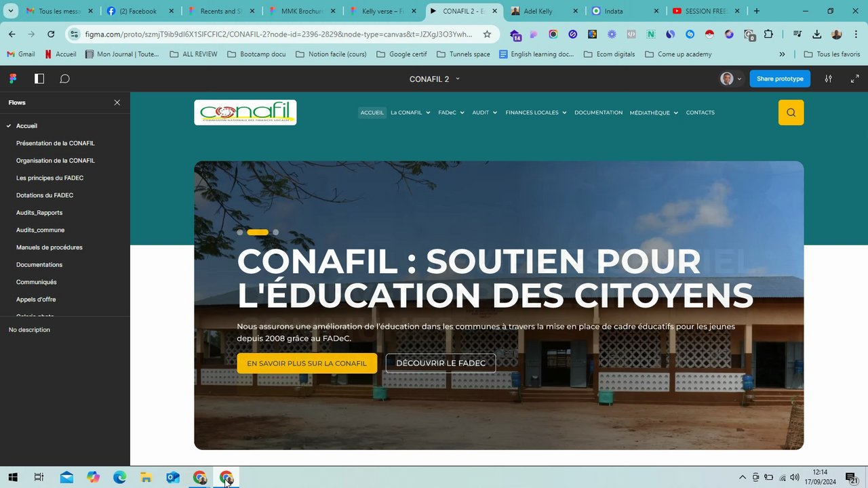Image resolution: width=868 pixels, height=488 pixels.
Task: View site information icon in address bar
Action: 74,34
